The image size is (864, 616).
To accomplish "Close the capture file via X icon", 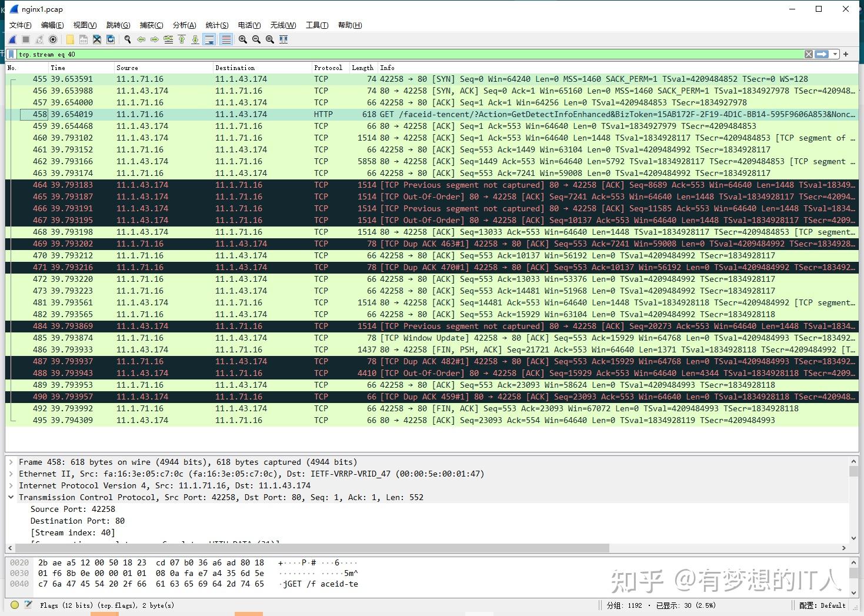I will tap(97, 39).
